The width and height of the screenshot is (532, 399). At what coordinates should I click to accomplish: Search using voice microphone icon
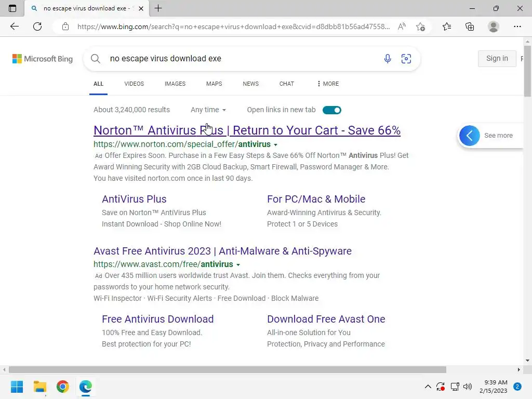388,59
